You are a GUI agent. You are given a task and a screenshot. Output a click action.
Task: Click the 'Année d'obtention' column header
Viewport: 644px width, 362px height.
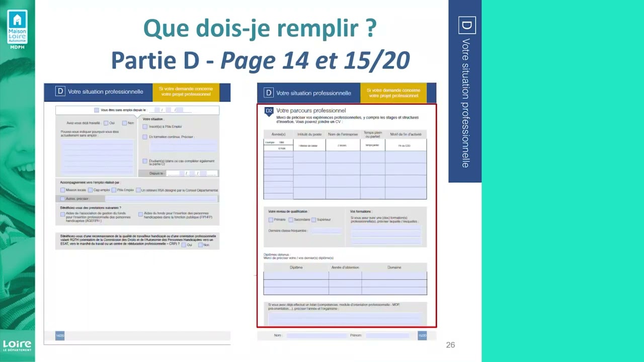point(345,267)
